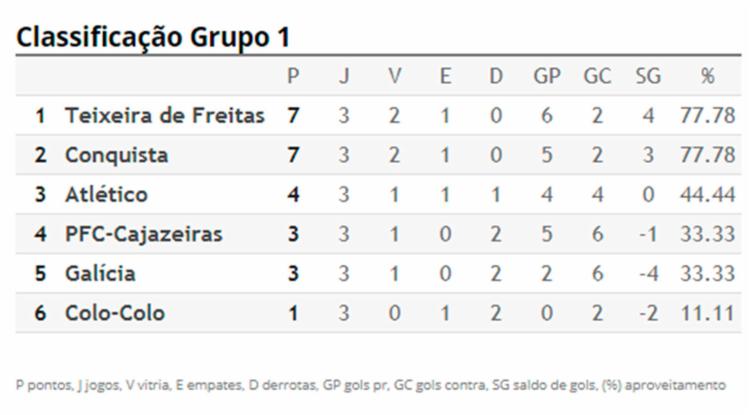
Task: Click Teixeira de Freitas 77.78 percentage value
Action: 707,115
